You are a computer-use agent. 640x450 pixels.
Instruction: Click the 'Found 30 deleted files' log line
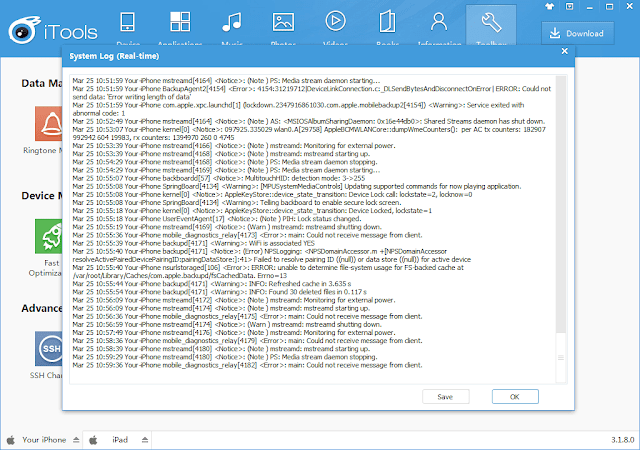tap(220, 292)
